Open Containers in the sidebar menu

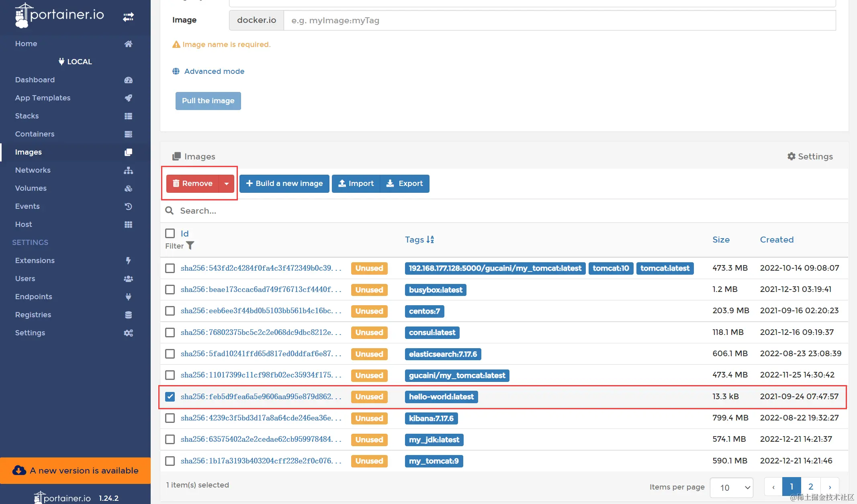tap(35, 134)
